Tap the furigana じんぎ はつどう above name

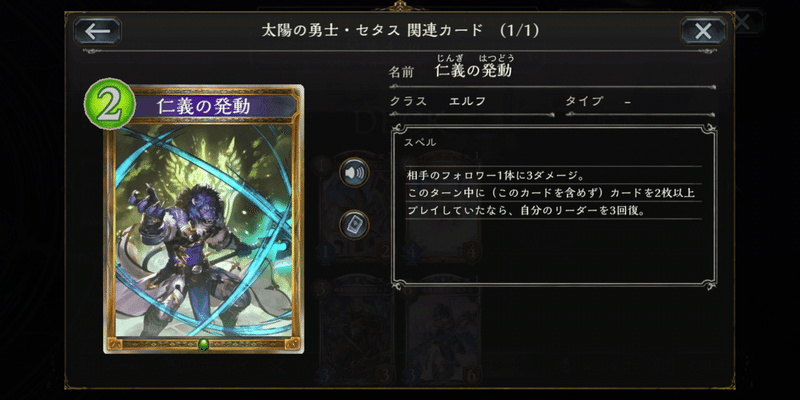click(474, 58)
